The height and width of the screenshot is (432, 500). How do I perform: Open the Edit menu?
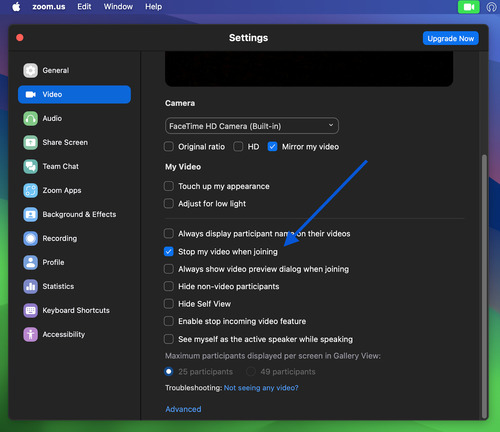coord(84,7)
